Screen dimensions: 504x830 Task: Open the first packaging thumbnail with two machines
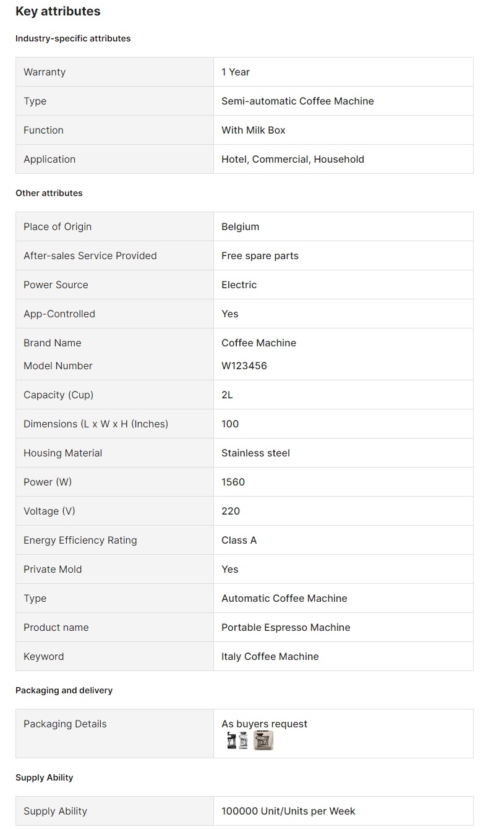click(237, 740)
